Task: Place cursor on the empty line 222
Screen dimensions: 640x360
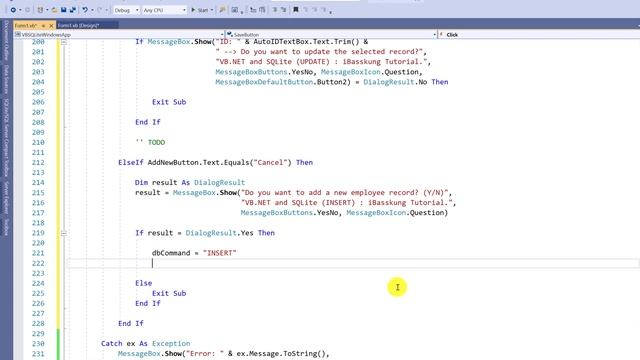Action: [x=353, y=263]
